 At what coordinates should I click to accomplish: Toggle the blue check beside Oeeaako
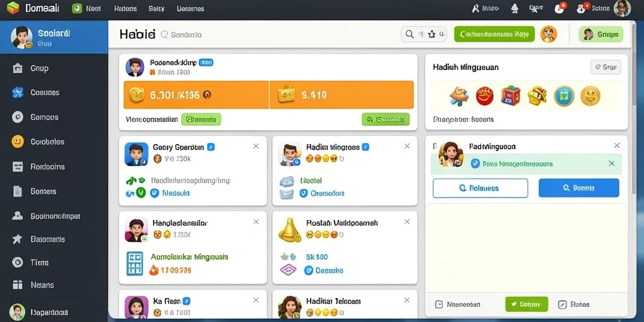tap(308, 270)
